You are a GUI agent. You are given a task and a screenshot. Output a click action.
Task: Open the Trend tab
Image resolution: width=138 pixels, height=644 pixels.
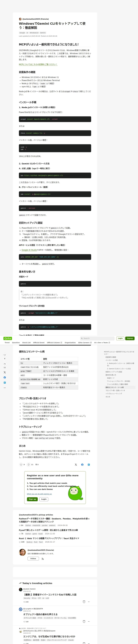tap(7, 343)
